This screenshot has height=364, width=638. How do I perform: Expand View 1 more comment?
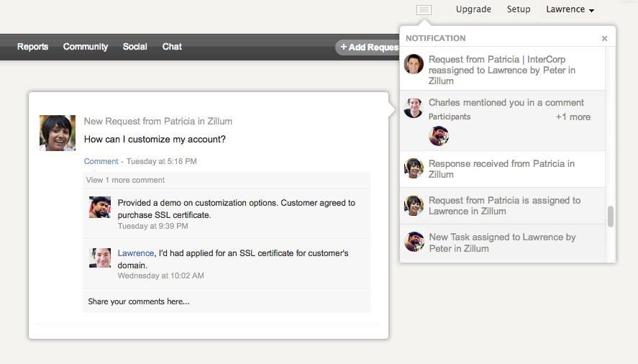click(125, 180)
